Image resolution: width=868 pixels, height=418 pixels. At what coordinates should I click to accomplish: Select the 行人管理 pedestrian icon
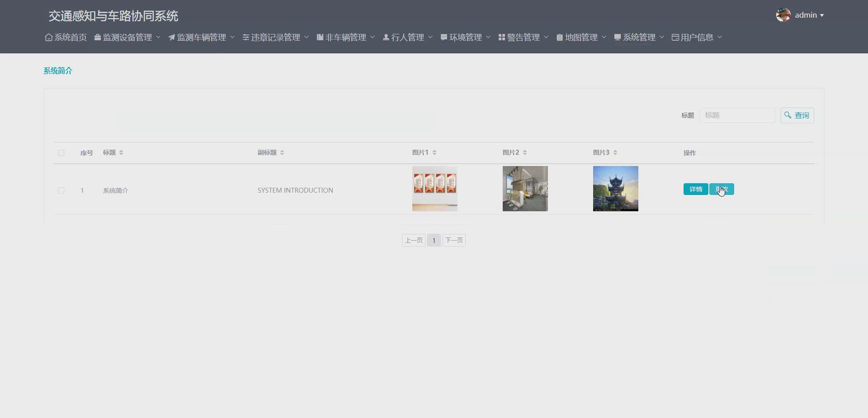pyautogui.click(x=386, y=37)
